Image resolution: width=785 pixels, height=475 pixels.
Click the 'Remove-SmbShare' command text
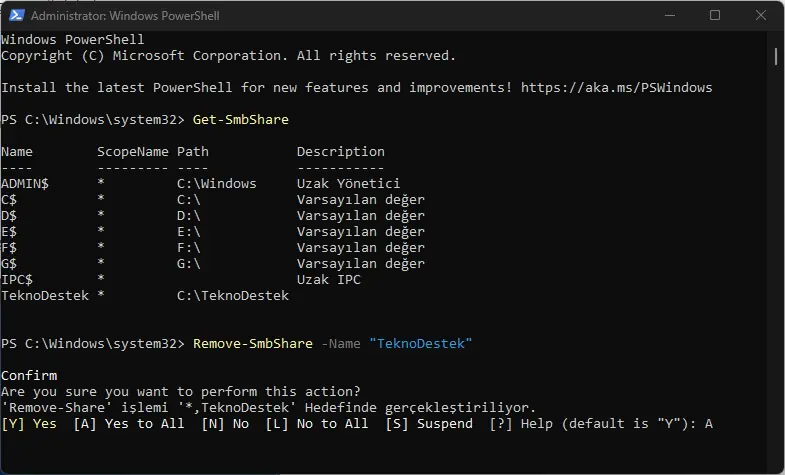pos(253,344)
